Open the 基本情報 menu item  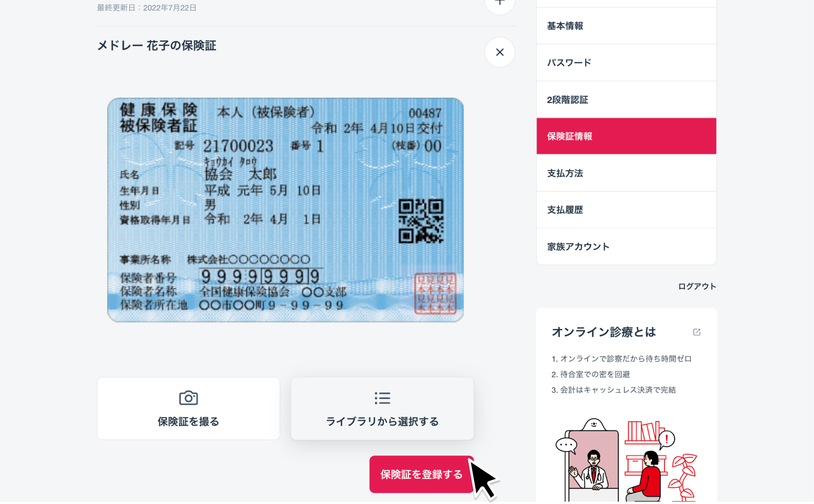(x=626, y=26)
